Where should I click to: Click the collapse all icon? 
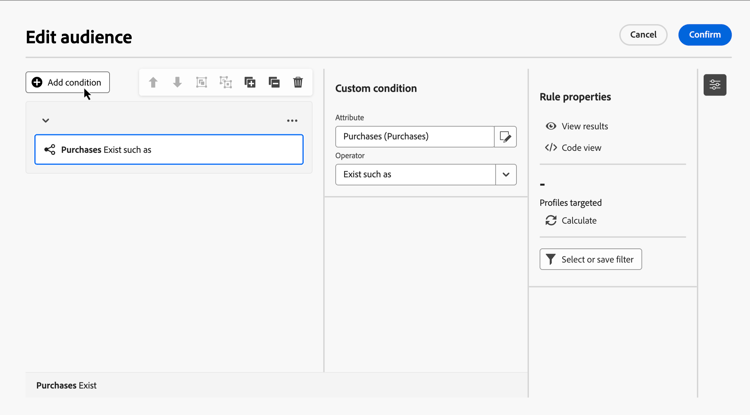coord(274,83)
